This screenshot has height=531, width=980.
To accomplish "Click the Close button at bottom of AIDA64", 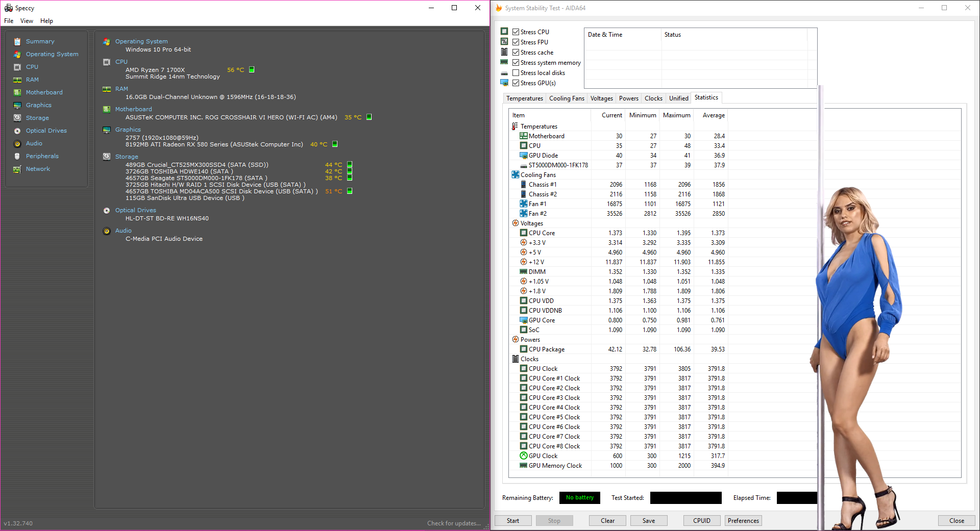I will [x=957, y=521].
